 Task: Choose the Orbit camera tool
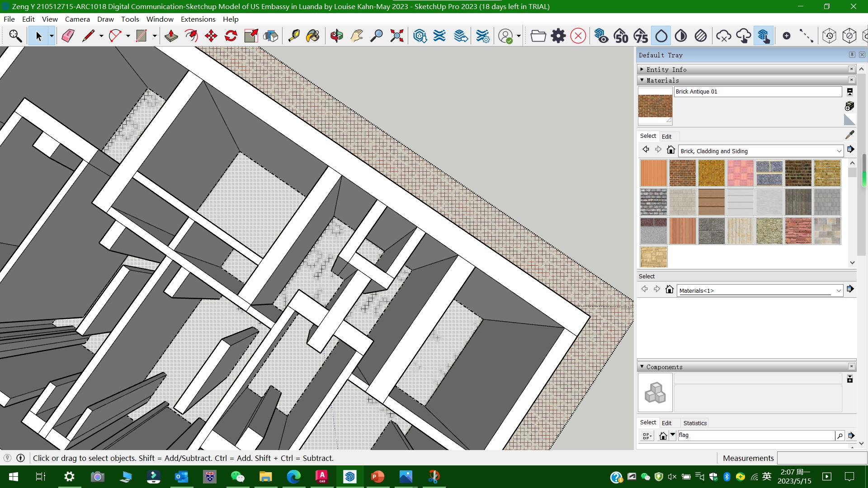point(336,36)
